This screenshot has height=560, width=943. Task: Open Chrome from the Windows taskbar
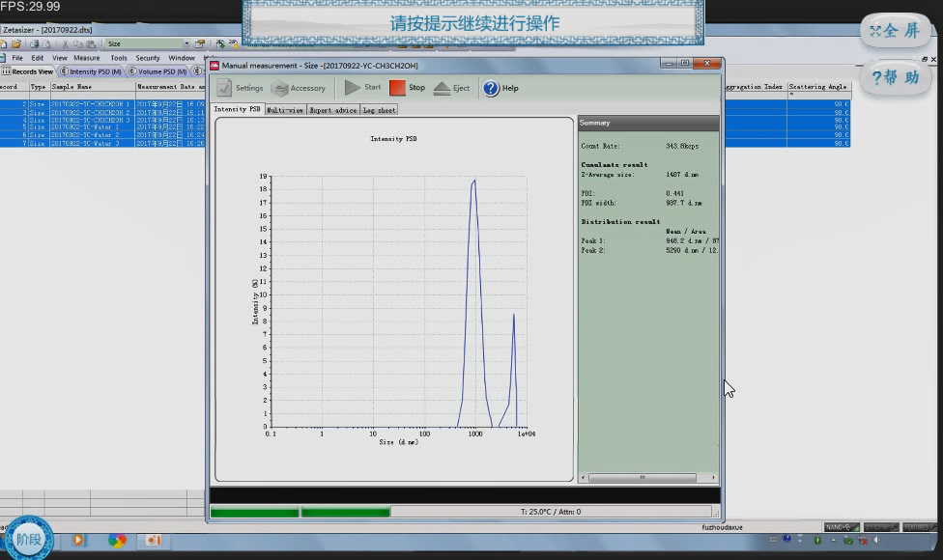click(117, 540)
